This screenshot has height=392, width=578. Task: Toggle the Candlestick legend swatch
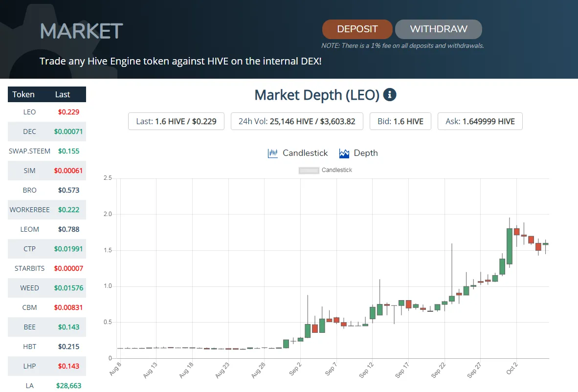[309, 170]
